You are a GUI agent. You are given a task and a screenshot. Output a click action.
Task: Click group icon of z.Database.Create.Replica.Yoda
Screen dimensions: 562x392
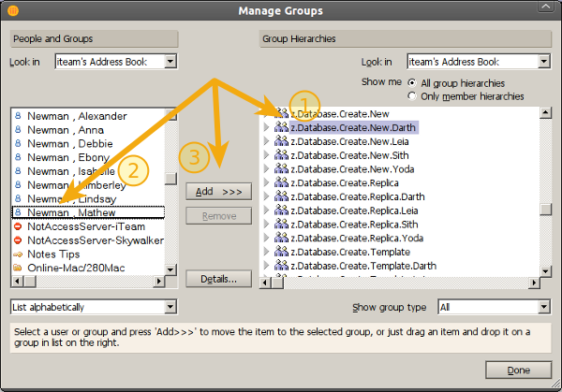[x=281, y=238]
